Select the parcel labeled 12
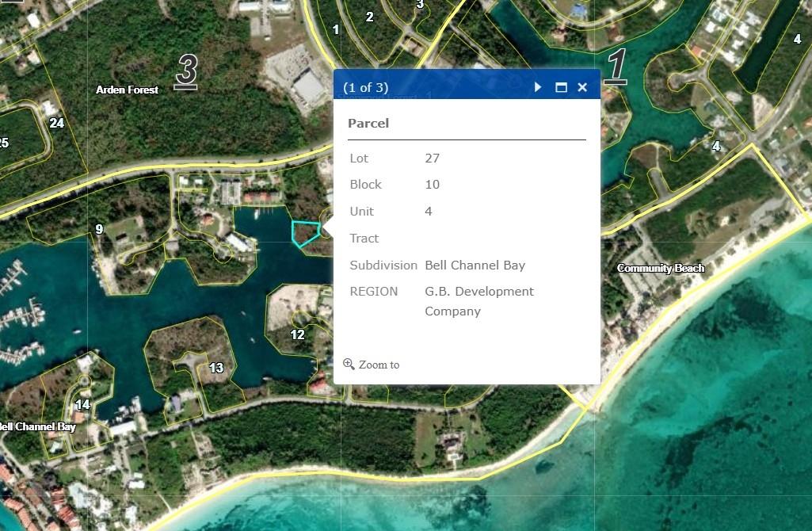812x531 pixels. point(297,334)
